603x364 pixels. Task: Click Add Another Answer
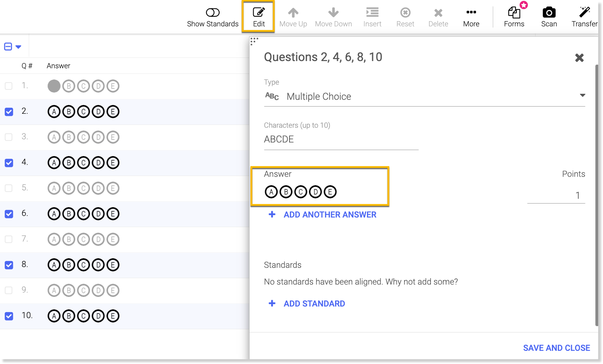(x=329, y=215)
